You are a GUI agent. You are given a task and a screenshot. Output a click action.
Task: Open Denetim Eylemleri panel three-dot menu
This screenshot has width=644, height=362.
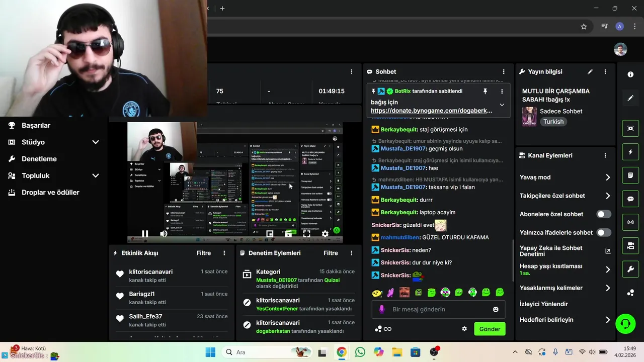tap(352, 253)
